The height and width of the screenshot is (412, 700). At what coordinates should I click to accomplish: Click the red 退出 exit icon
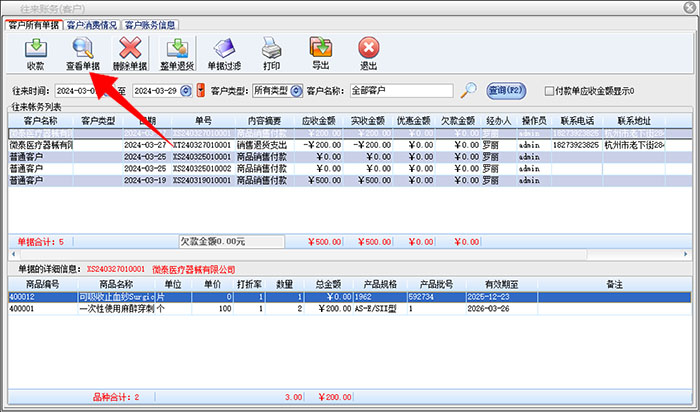coord(368,52)
